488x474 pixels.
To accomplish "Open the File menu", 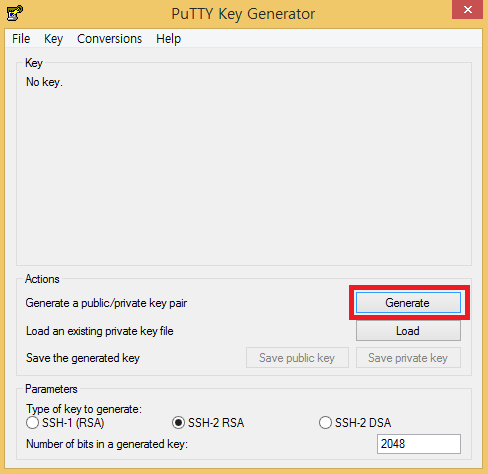I will pos(21,39).
